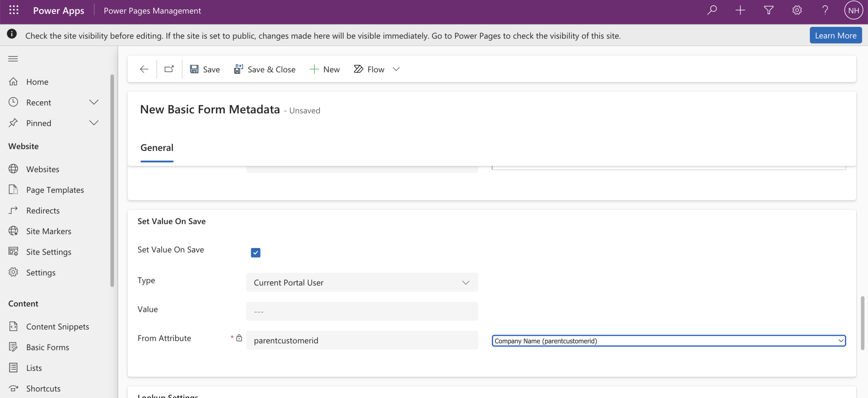Click the form's vertical scrollbar
Screen dimensions: 868x398
click(x=862, y=323)
